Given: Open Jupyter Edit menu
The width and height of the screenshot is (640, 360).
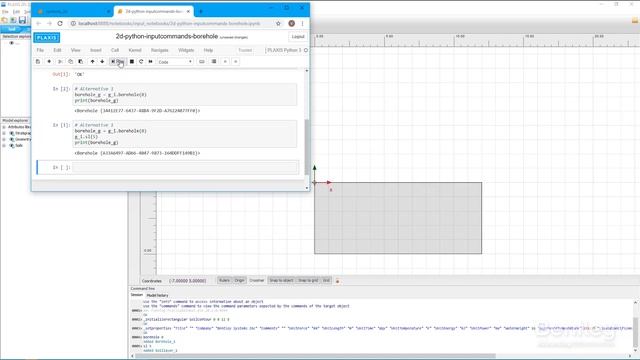Looking at the screenshot, I should 57,50.
